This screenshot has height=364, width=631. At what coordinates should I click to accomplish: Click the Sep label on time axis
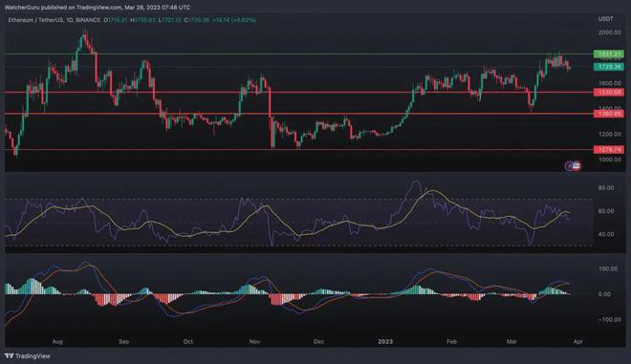pos(123,341)
